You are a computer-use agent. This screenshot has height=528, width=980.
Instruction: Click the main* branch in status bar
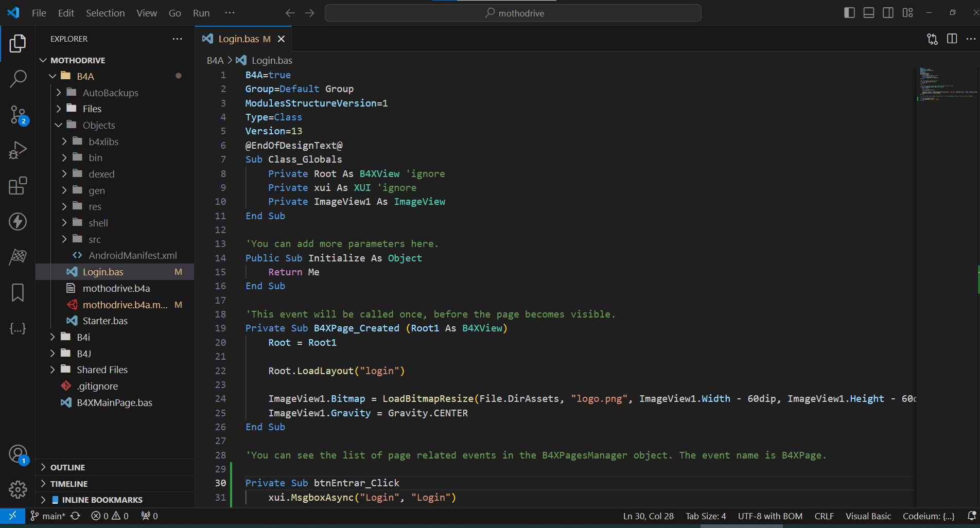(x=47, y=516)
